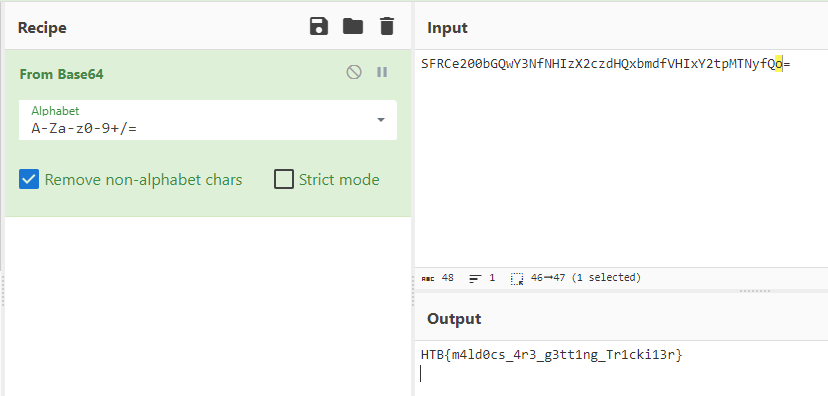Load a recipe using folder icon
828x396 pixels.
[x=353, y=26]
